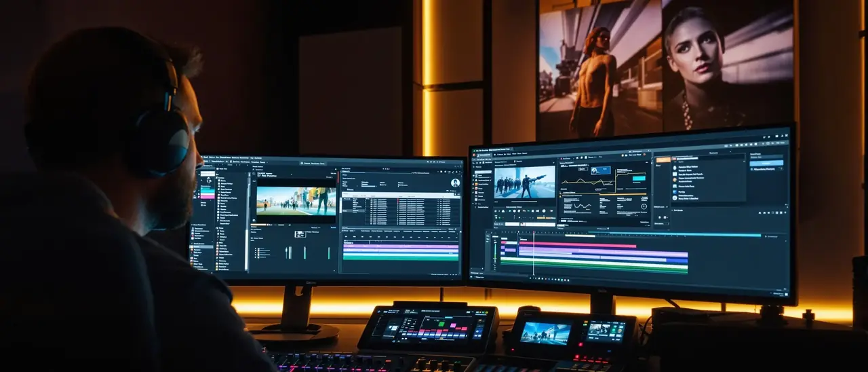Select the bright blue clip segment on right monitor timeline
The width and height of the screenshot is (868, 372).
tap(677, 261)
